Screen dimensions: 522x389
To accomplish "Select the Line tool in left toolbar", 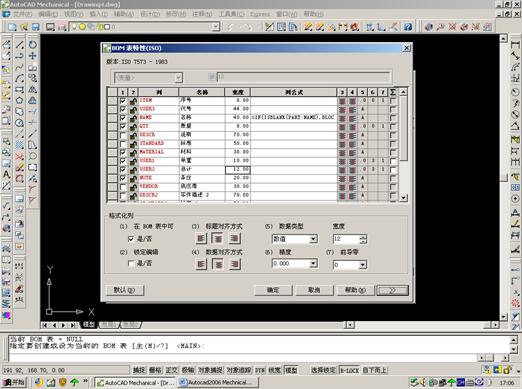I will 20,45.
